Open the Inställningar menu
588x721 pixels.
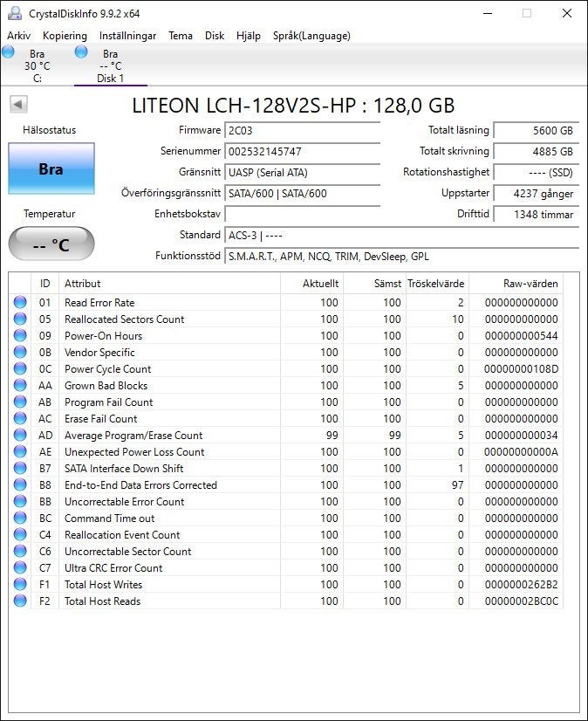click(127, 36)
